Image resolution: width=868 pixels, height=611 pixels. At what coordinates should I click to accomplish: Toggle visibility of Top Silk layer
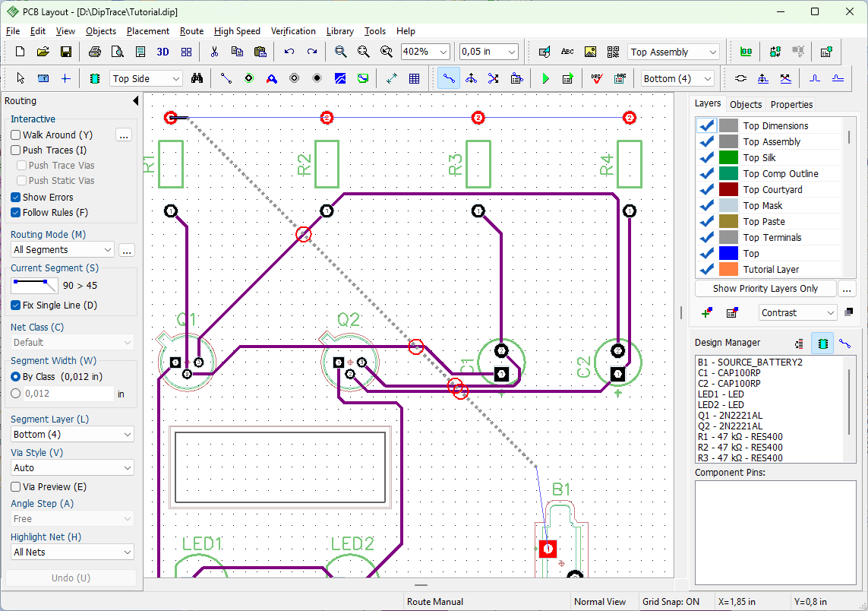click(x=706, y=158)
